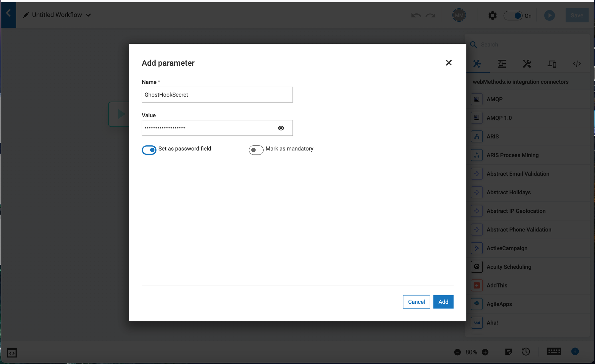Screen dimensions: 595x364
Task: Open keyboard shortcuts icon
Action: click(x=554, y=352)
